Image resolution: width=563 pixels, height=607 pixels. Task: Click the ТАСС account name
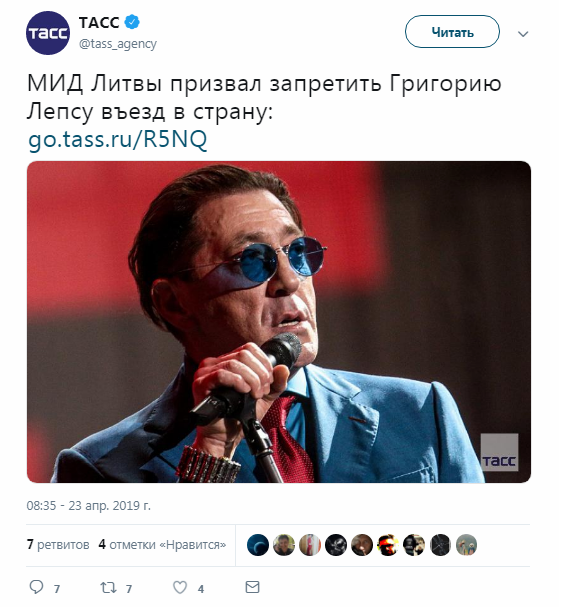pos(99,22)
